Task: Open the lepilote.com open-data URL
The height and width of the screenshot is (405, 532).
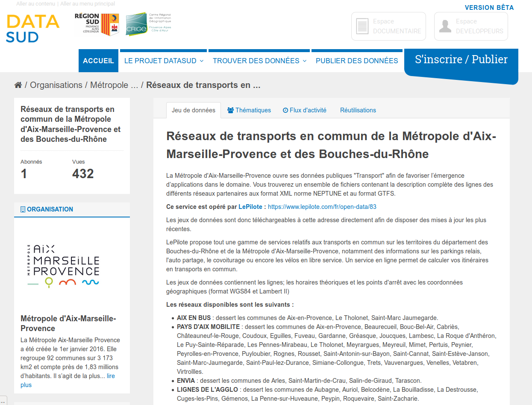Action: [322, 207]
